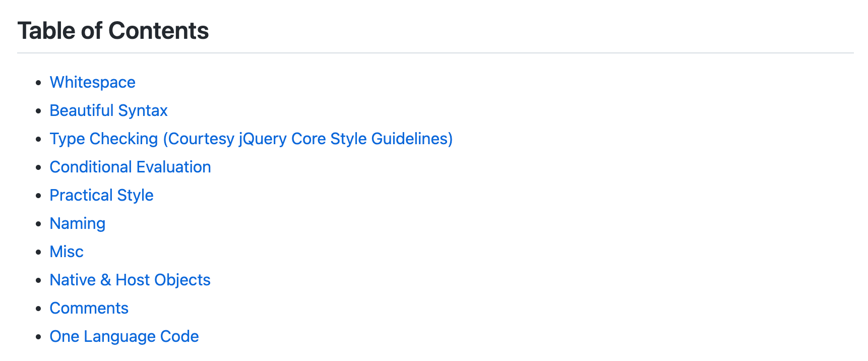Click the Table of Contents heading
This screenshot has width=868, height=361.
[113, 31]
